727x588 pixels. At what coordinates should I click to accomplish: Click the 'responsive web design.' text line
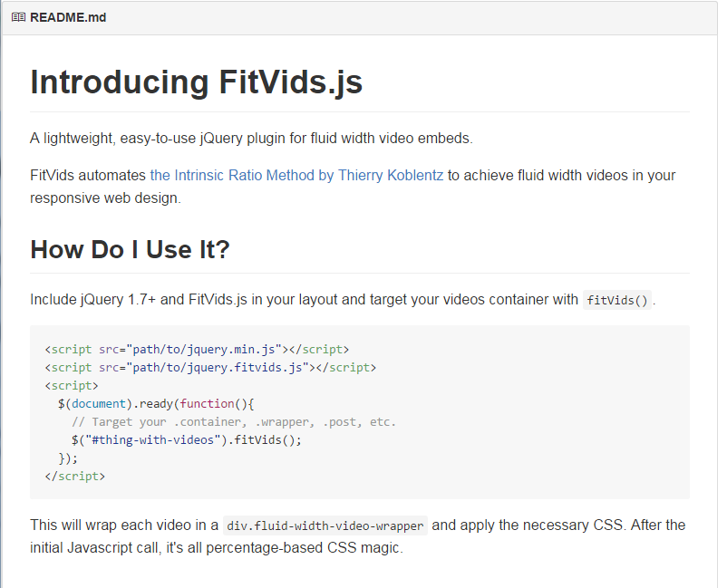pyautogui.click(x=105, y=198)
